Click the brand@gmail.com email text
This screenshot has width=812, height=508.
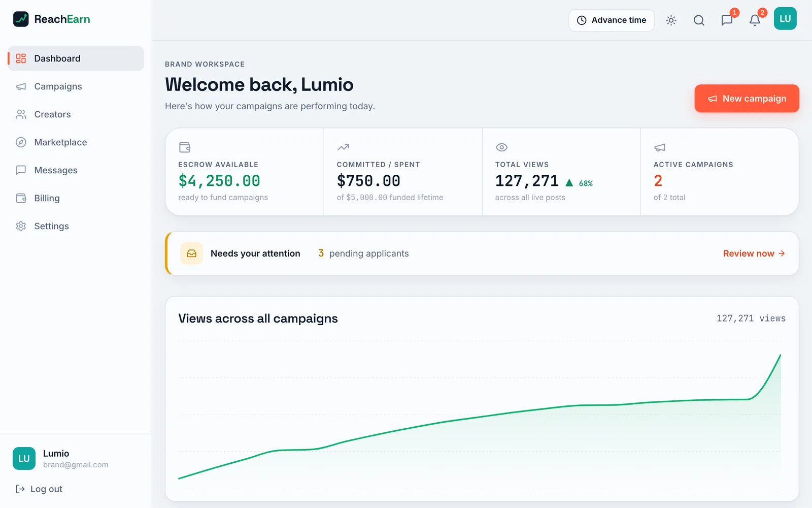point(76,465)
